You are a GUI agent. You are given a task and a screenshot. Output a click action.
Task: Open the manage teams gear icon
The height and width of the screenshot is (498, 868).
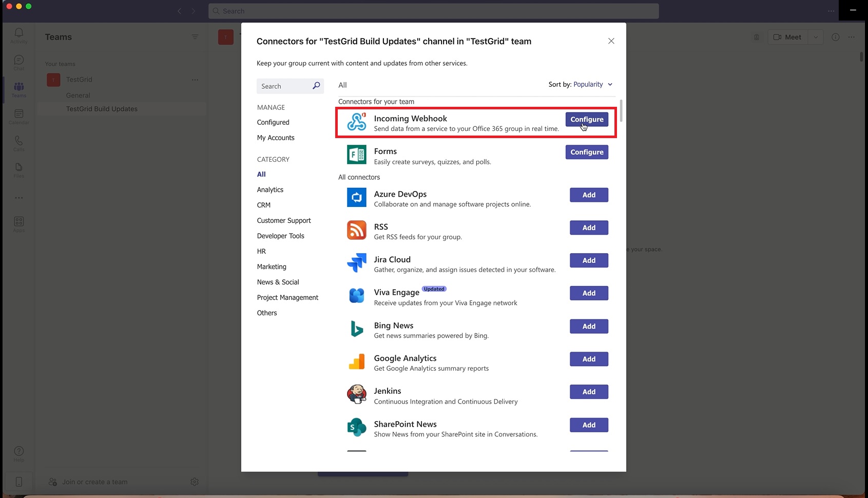point(195,482)
